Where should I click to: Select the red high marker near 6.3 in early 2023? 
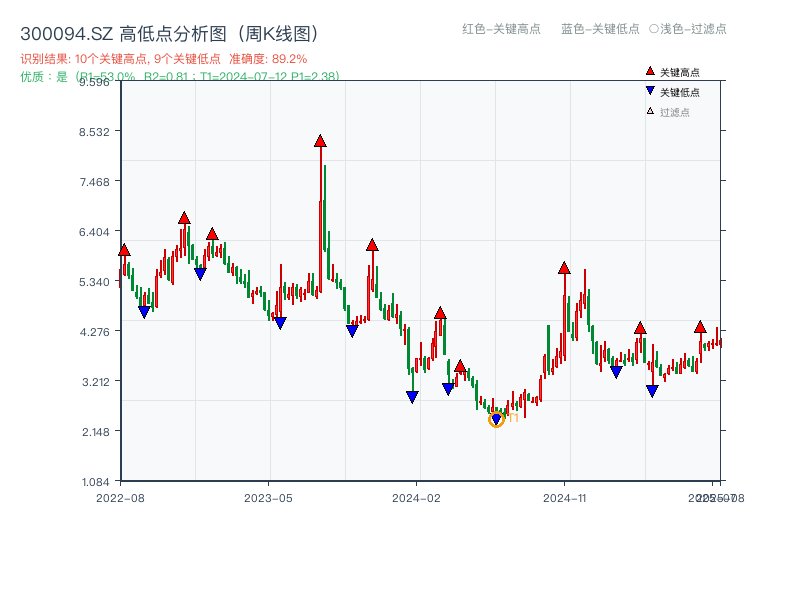click(x=212, y=234)
